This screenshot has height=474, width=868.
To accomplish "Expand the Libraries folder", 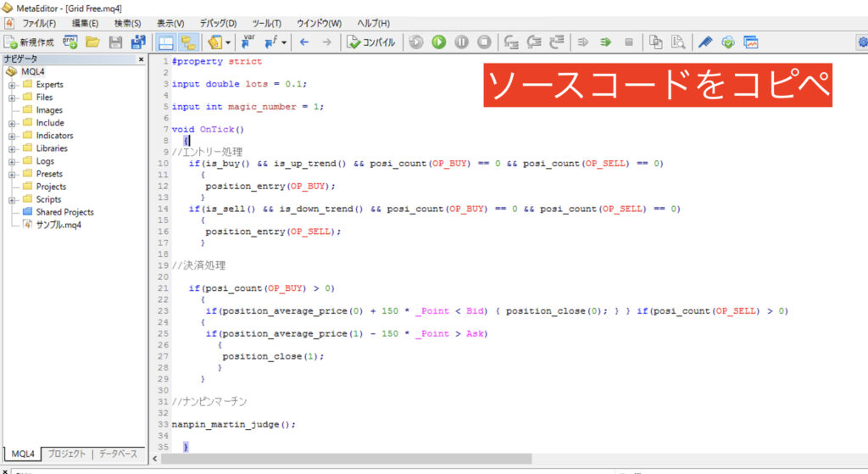I will [12, 149].
